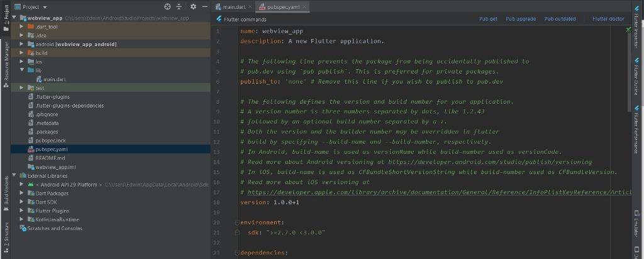Hide the Project panel with minus icon
The width and height of the screenshot is (644, 259).
[205, 6]
